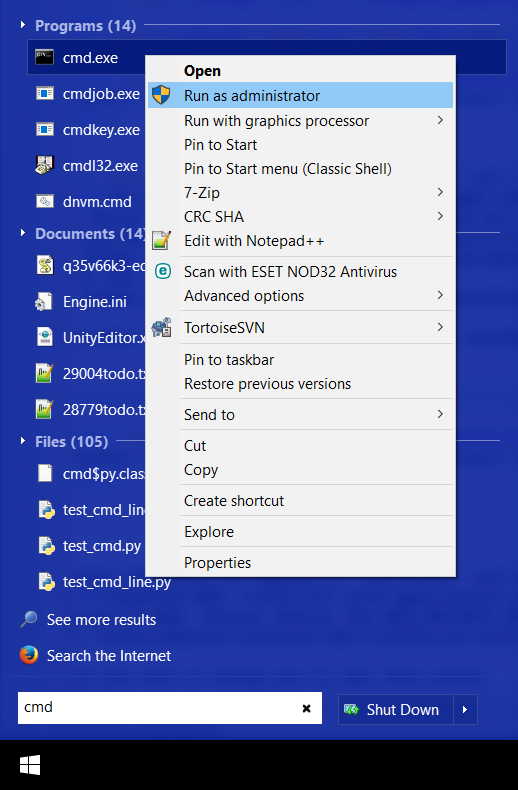Select Scan with ESET NOD32 Antivirus
518x790 pixels.
300,272
